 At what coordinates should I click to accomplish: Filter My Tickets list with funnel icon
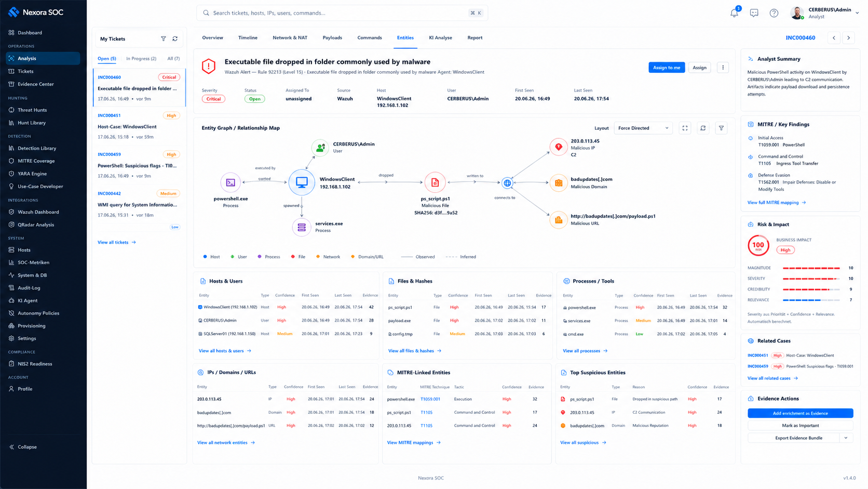pyautogui.click(x=164, y=39)
